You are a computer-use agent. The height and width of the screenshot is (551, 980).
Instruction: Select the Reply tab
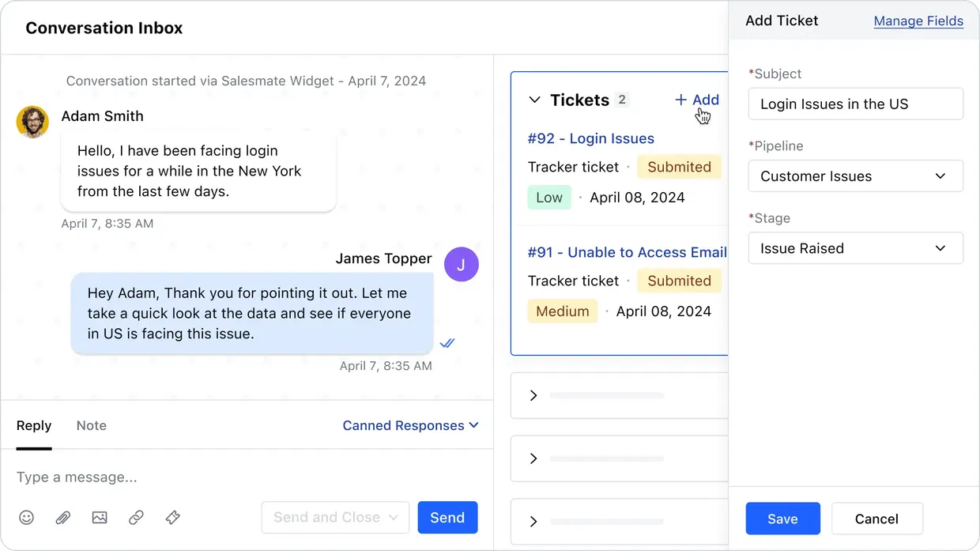pyautogui.click(x=34, y=425)
